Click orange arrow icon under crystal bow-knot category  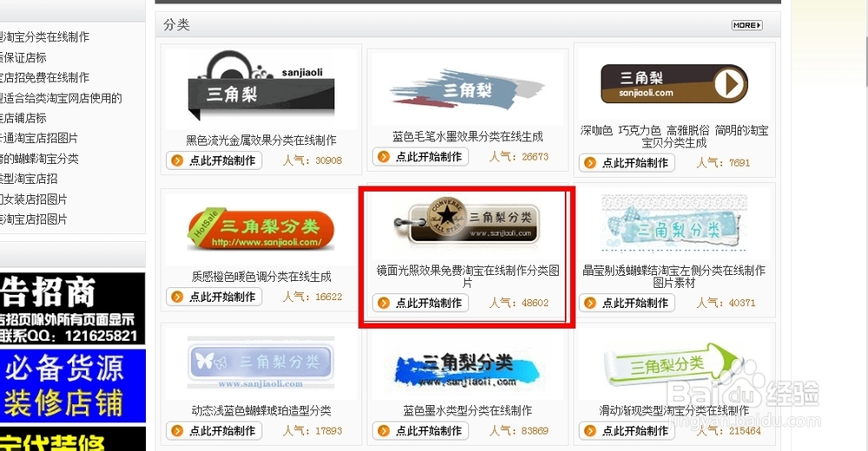[x=590, y=304]
